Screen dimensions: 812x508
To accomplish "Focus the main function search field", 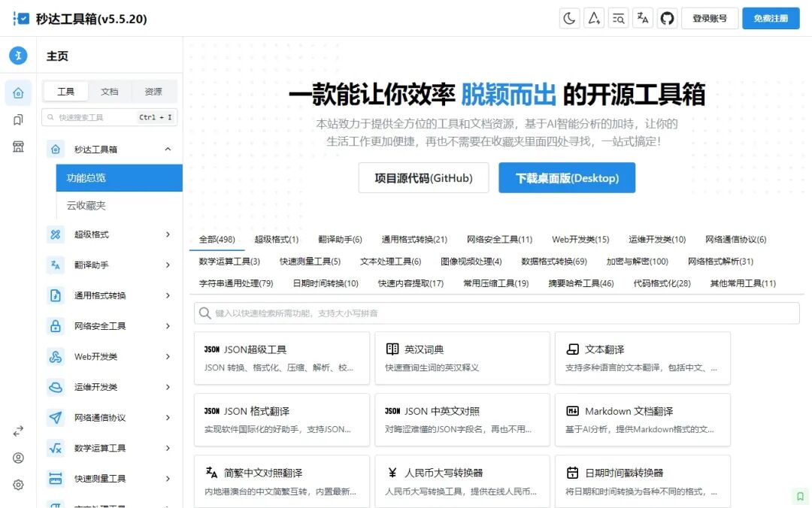I will pyautogui.click(x=497, y=313).
